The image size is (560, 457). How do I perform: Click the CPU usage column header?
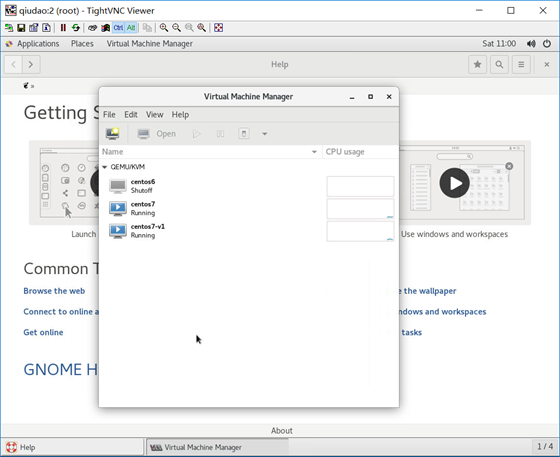pyautogui.click(x=360, y=152)
